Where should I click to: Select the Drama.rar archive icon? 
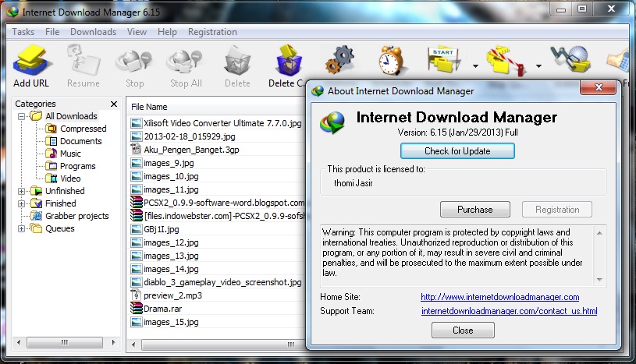[x=137, y=309]
